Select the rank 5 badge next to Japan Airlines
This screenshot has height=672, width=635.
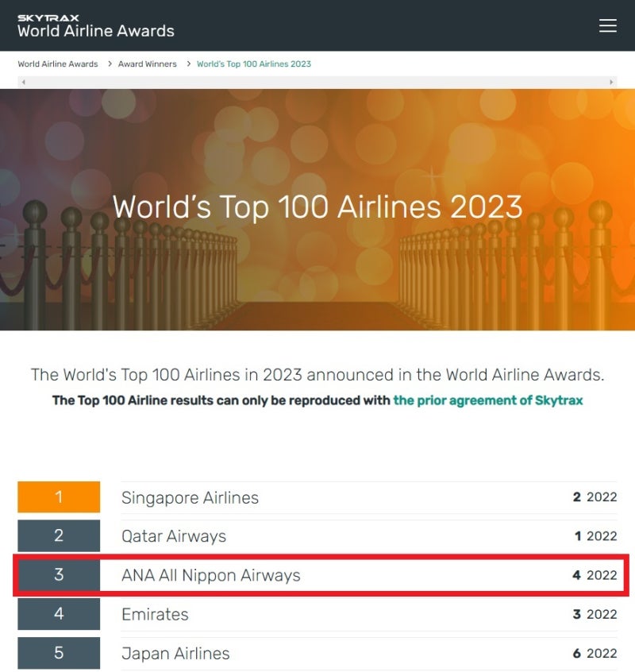click(58, 653)
